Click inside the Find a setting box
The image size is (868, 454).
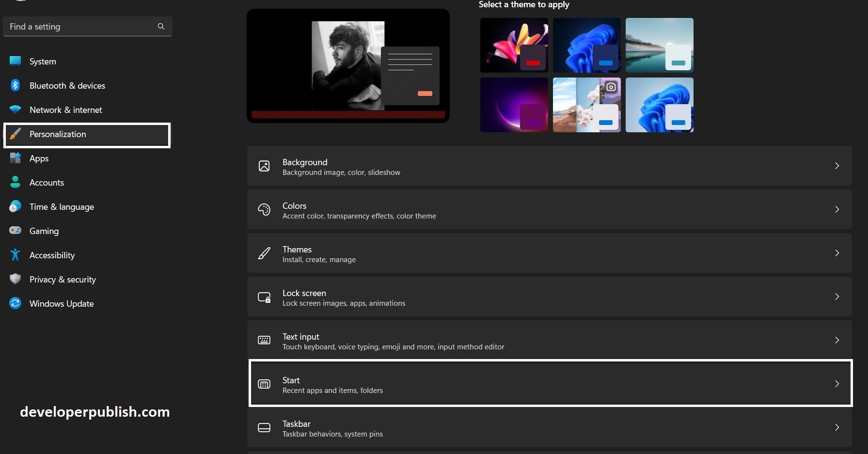click(x=73, y=26)
